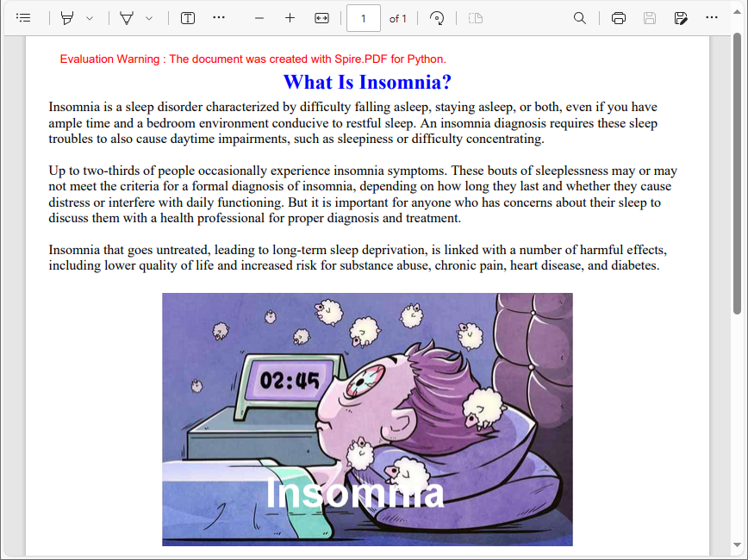
Task: Click the grayed save icon
Action: click(x=650, y=17)
